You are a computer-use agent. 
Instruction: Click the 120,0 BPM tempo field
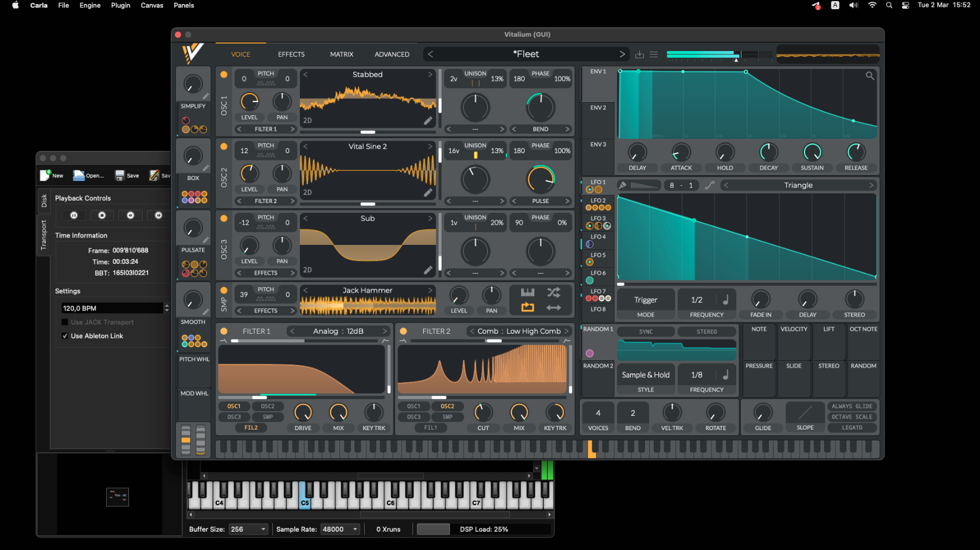(x=112, y=308)
